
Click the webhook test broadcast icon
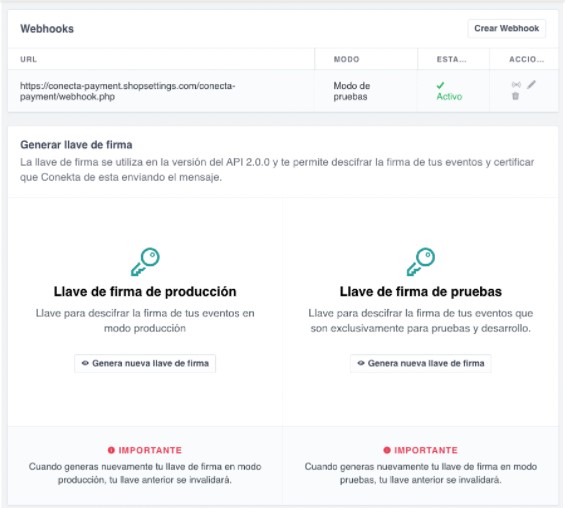516,85
